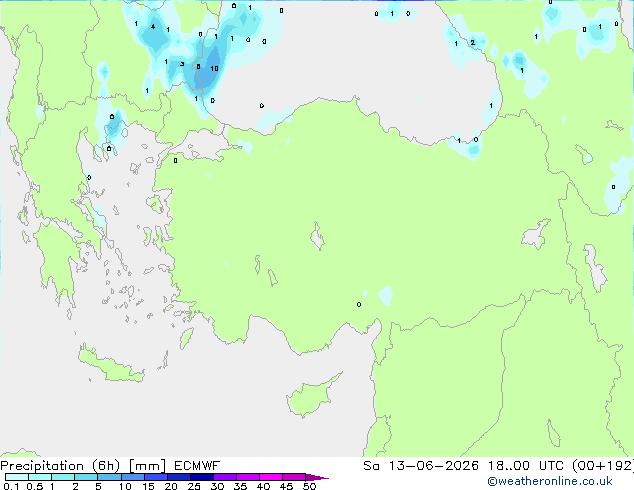This screenshot has width=634, height=490.
Task: Click the legend swatch between 2 and 5
Action: 86,477
